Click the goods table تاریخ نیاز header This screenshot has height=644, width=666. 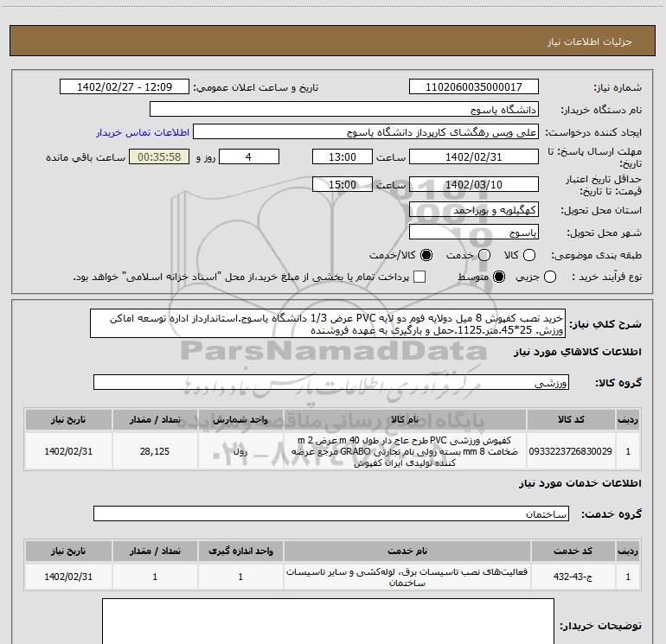click(x=68, y=419)
